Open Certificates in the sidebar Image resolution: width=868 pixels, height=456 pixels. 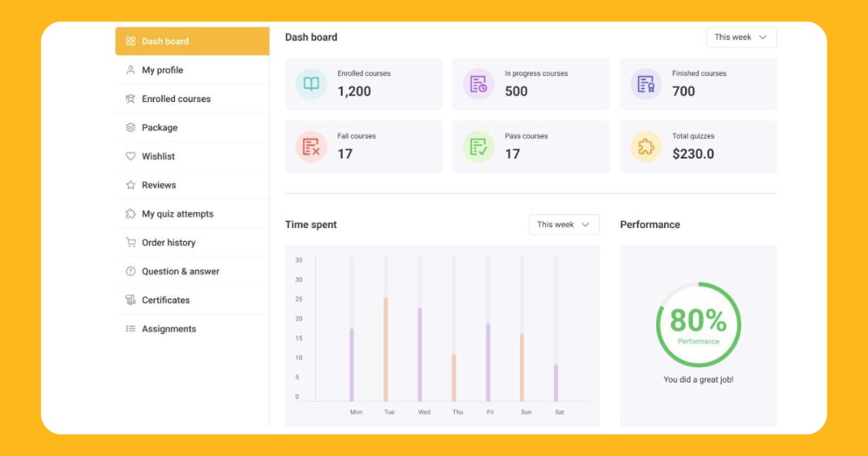tap(192, 300)
